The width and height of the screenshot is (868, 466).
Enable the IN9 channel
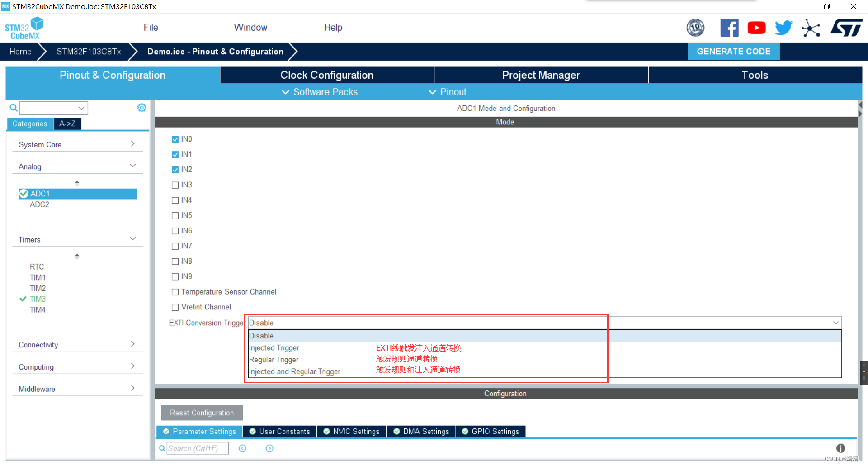(175, 277)
